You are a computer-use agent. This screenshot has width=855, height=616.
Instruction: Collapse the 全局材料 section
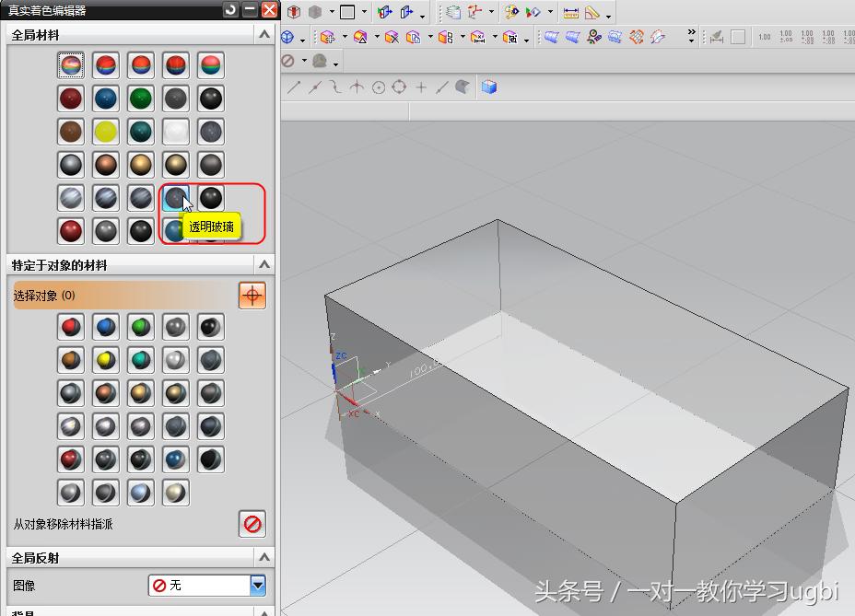[x=264, y=34]
